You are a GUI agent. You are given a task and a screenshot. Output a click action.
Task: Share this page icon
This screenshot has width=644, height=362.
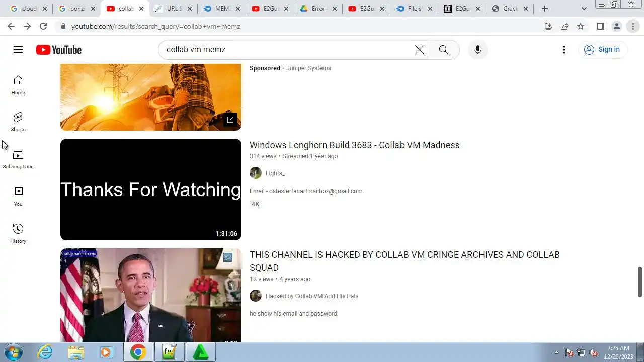pos(565,26)
